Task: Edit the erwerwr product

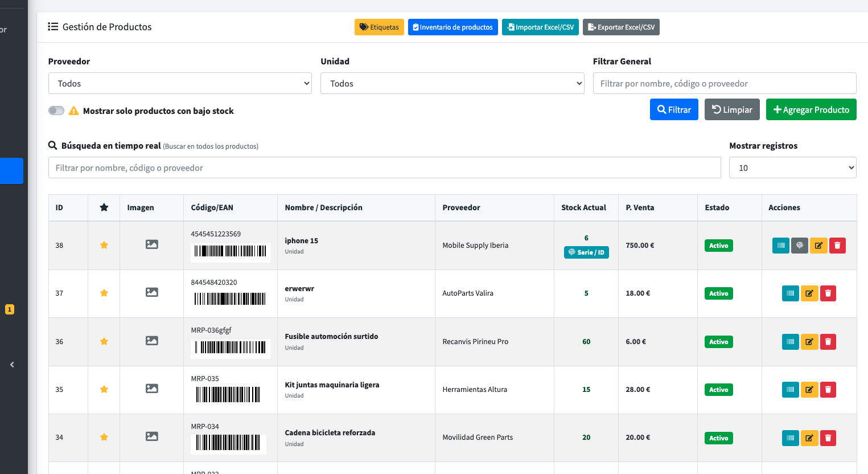Action: tap(809, 293)
